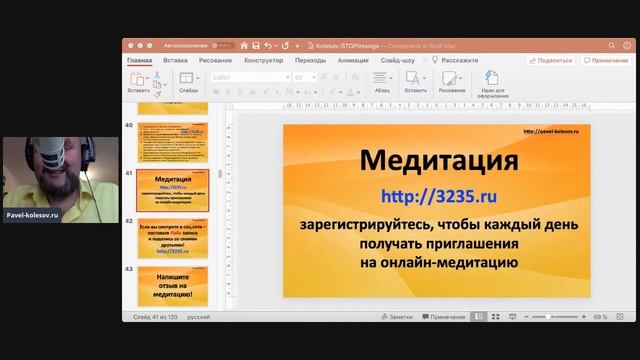640x360 pixels.
Task: Click the русский language indicator
Action: (198, 317)
